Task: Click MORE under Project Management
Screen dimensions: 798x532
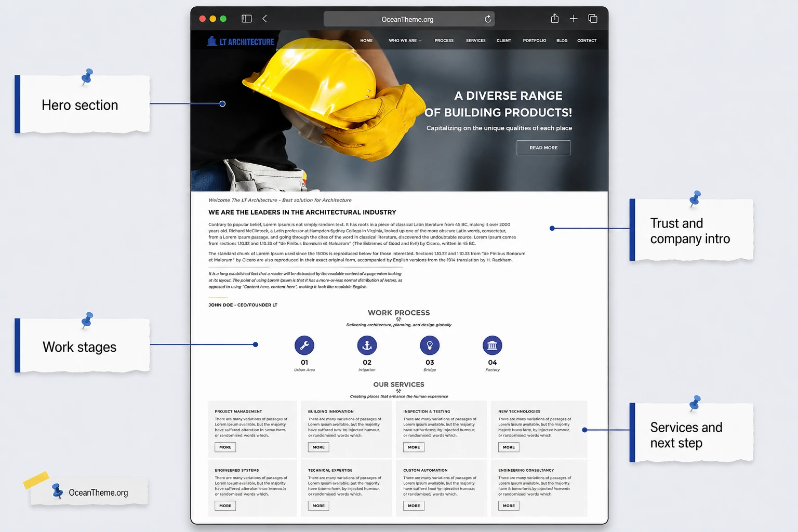Action: pyautogui.click(x=225, y=447)
